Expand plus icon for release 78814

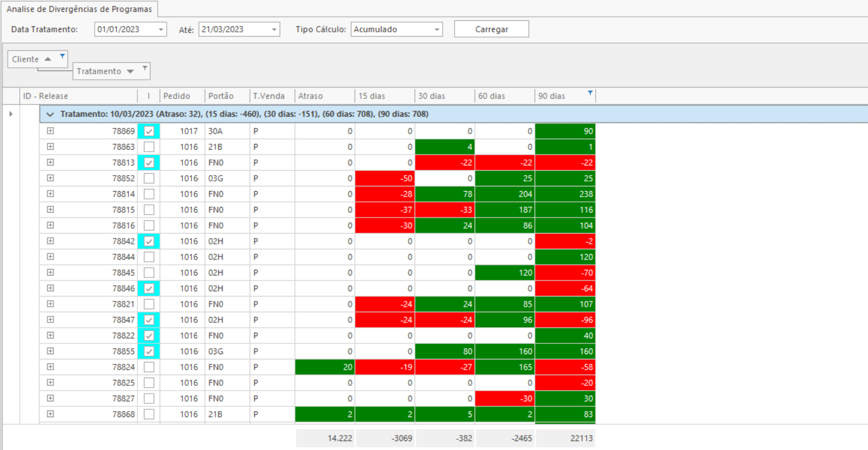(x=50, y=194)
